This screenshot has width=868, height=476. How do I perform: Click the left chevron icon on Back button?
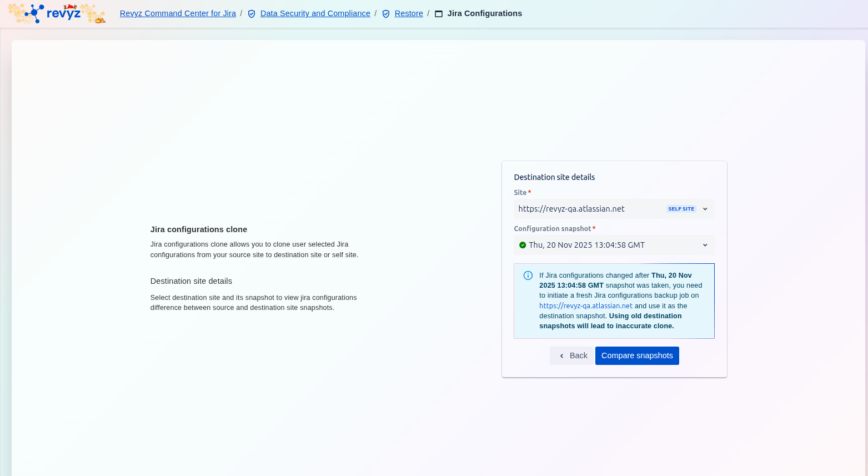tap(561, 356)
